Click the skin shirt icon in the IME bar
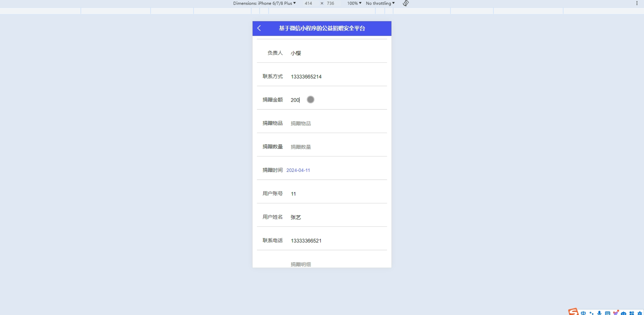The width and height of the screenshot is (644, 315). 616,313
